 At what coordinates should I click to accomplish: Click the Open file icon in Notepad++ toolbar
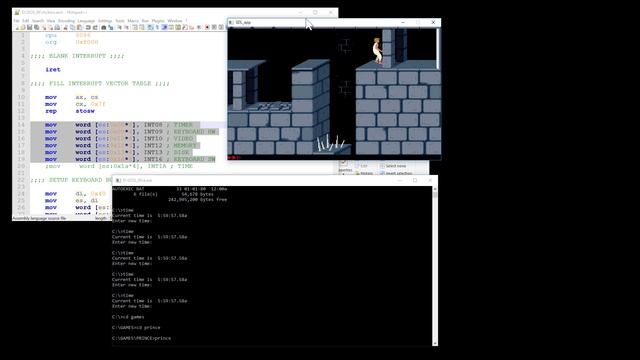point(22,27)
